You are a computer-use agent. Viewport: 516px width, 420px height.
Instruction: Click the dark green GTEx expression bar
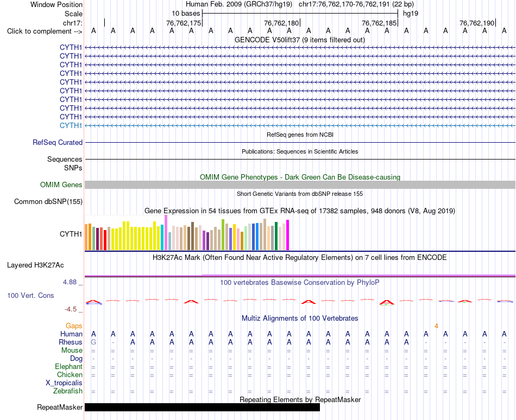point(276,236)
